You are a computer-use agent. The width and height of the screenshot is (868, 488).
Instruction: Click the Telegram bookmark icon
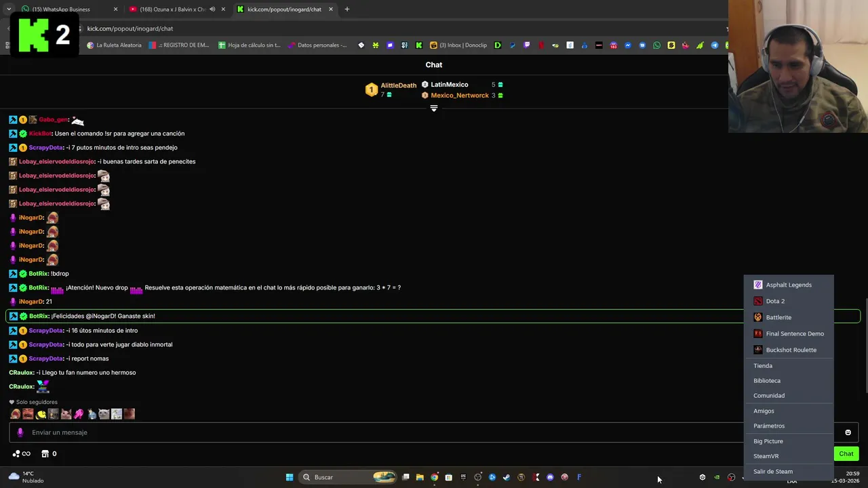click(x=714, y=45)
